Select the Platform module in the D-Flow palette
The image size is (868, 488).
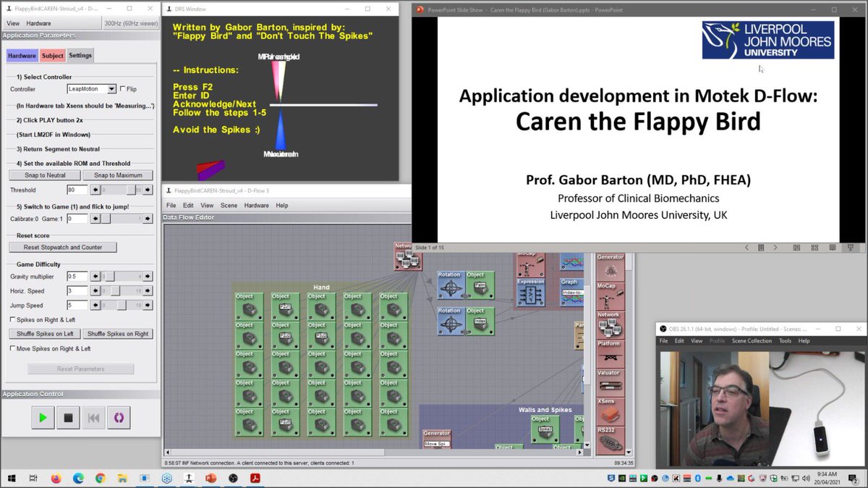click(x=610, y=354)
